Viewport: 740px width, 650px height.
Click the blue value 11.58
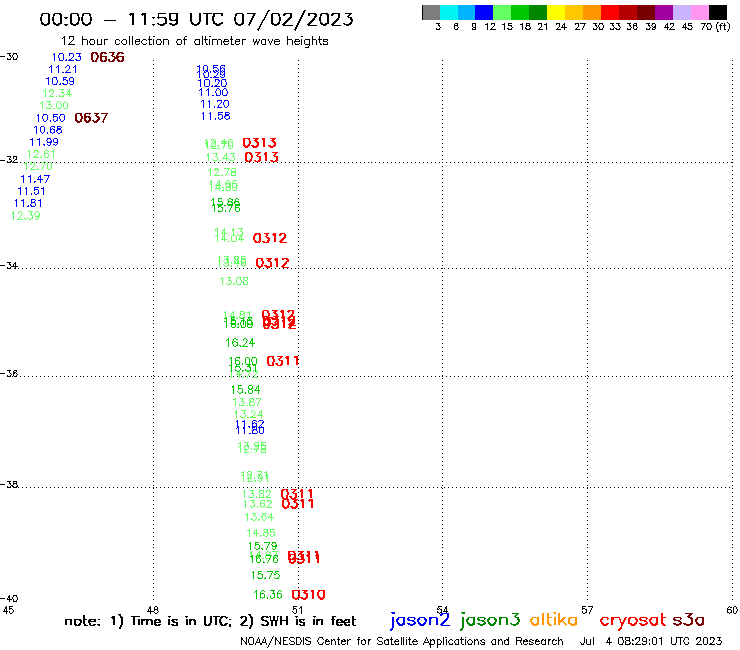(216, 116)
